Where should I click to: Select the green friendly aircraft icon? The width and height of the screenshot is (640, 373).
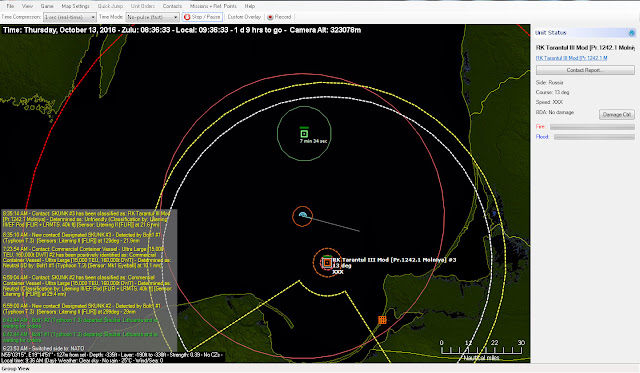point(304,133)
